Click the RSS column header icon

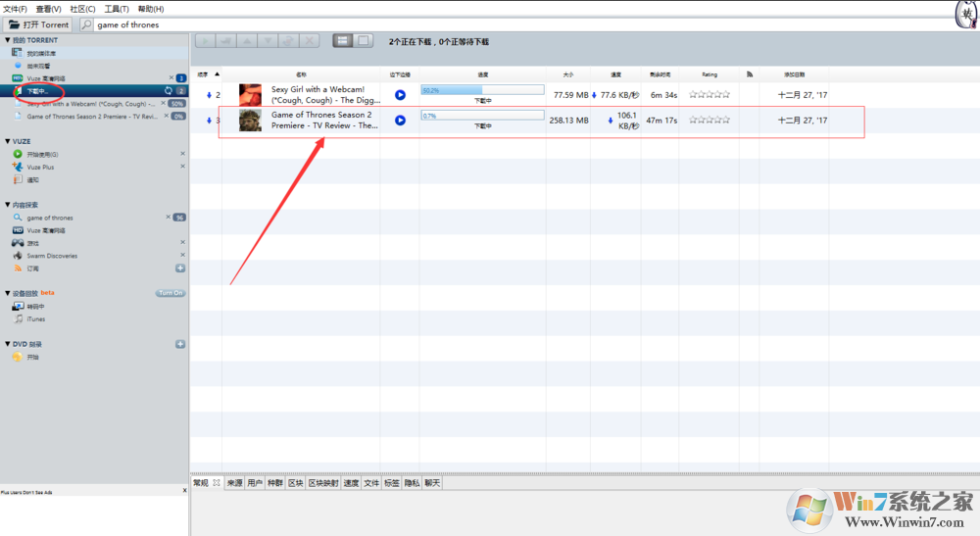[x=749, y=74]
